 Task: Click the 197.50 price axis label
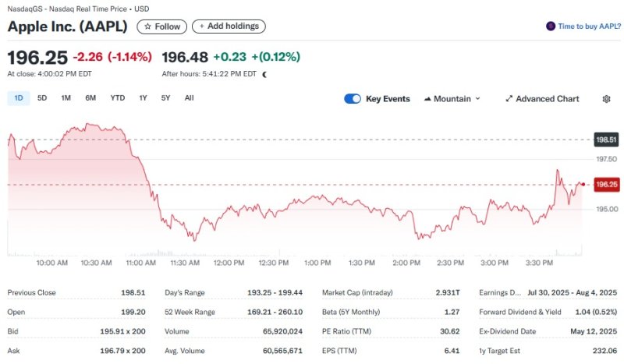[x=607, y=159]
